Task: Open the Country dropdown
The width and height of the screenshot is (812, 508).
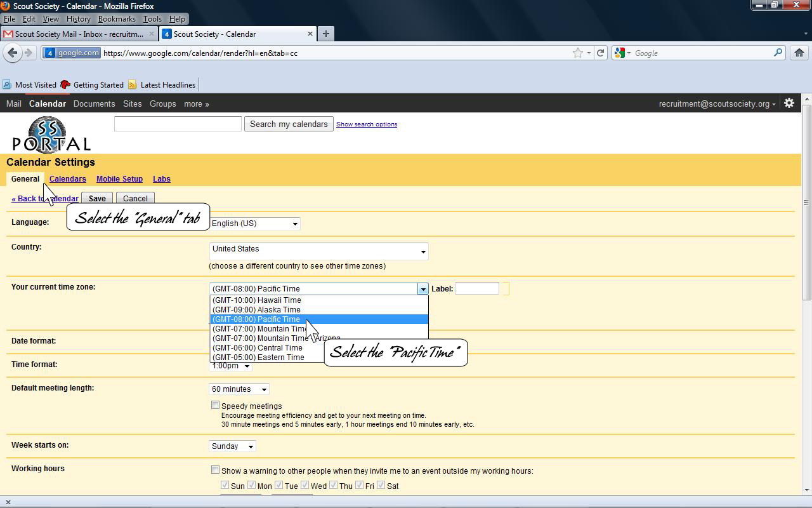Action: tap(318, 251)
